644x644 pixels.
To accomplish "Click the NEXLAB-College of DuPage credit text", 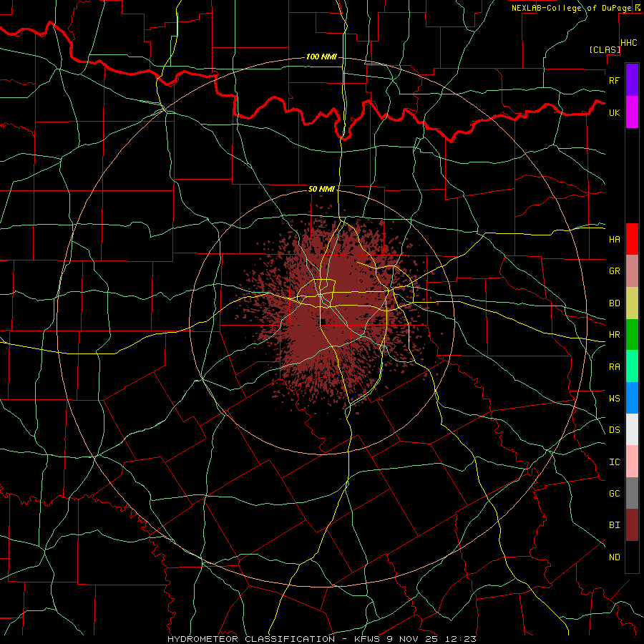I will tap(571, 8).
